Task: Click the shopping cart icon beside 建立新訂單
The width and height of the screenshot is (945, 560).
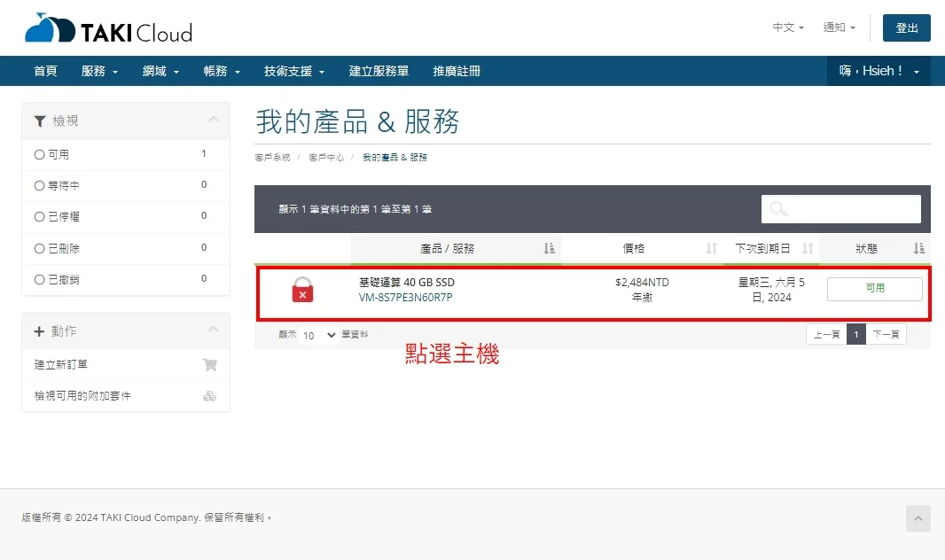Action: (210, 364)
